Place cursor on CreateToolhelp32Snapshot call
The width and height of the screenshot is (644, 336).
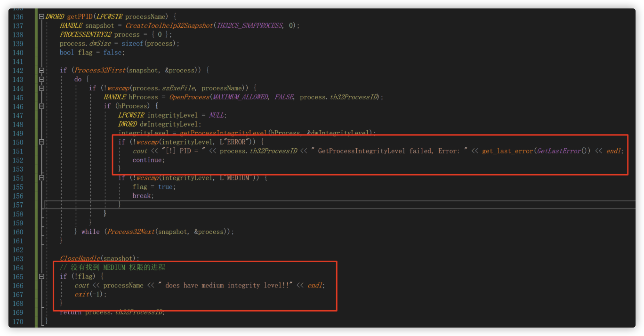169,25
